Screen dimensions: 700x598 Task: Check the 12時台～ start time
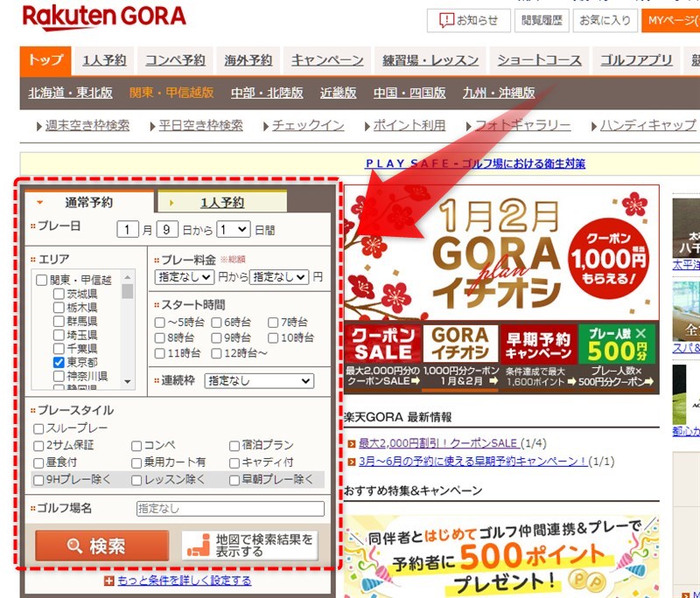pos(216,353)
